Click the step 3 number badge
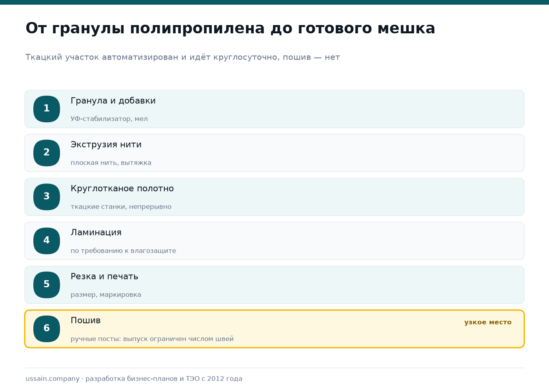This screenshot has width=549, height=392. (47, 197)
